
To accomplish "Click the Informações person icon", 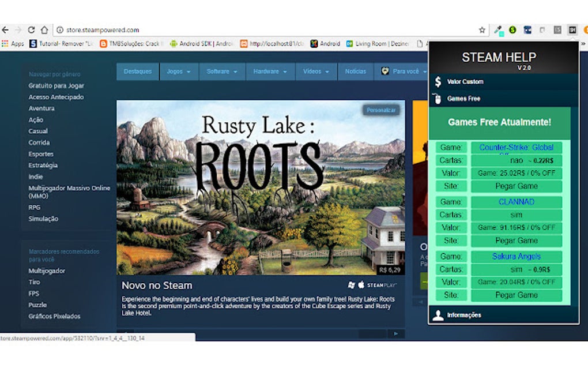I will (438, 315).
